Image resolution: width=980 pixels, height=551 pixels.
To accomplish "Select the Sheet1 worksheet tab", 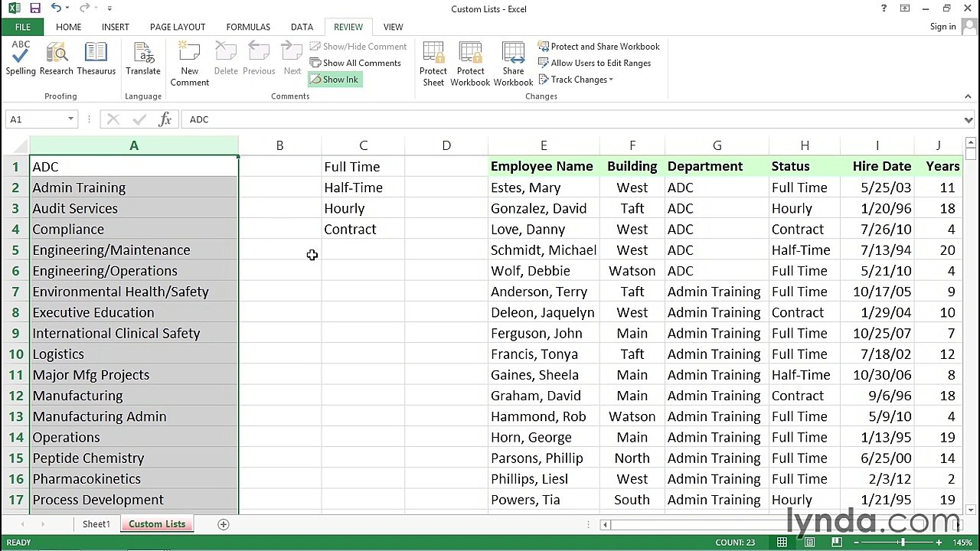I will point(96,524).
